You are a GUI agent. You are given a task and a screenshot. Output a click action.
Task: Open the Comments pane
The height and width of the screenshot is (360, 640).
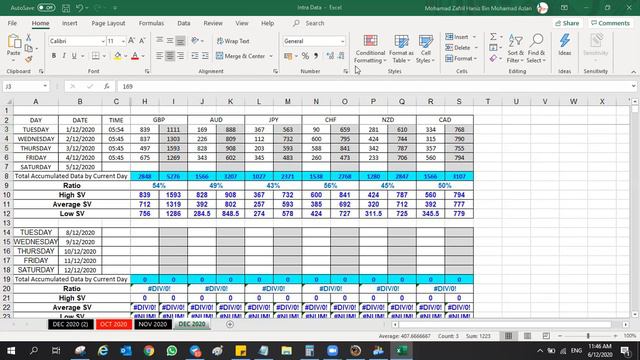(x=610, y=23)
